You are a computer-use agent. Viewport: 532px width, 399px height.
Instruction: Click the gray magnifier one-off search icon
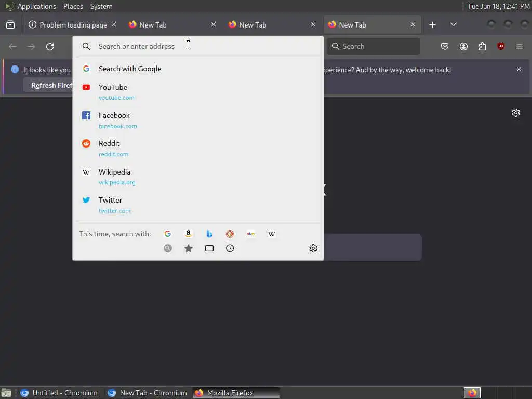pyautogui.click(x=168, y=248)
